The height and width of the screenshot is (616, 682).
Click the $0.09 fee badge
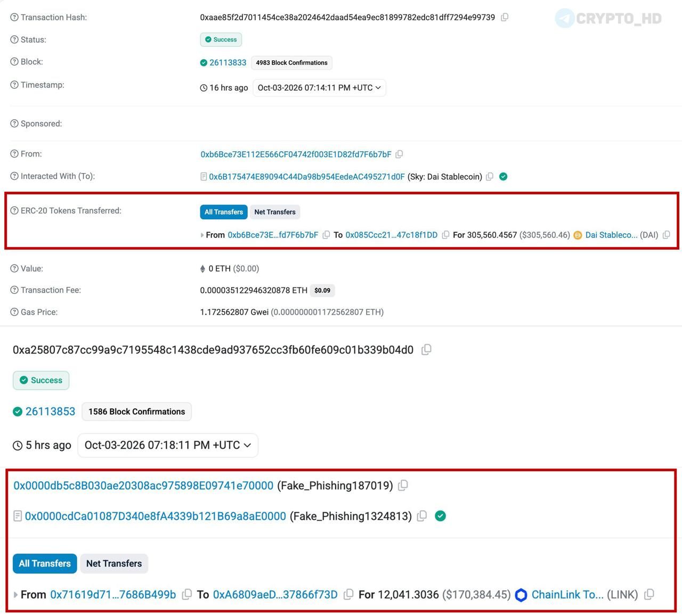point(322,291)
